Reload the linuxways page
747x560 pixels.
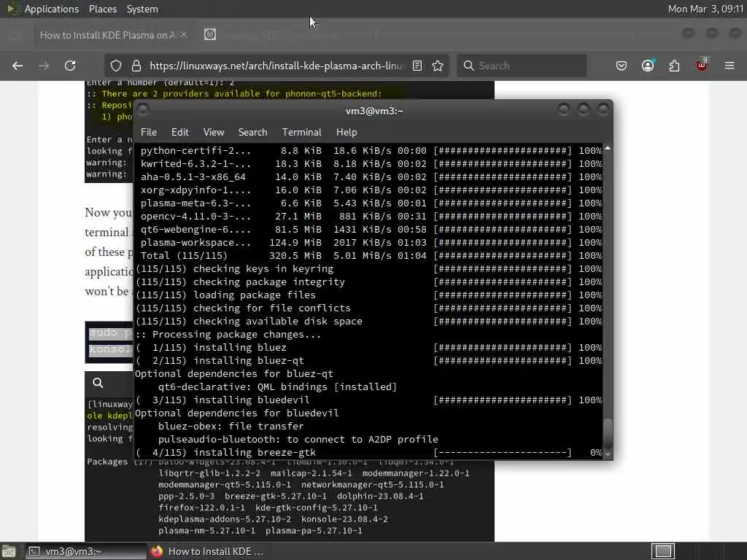(x=70, y=66)
